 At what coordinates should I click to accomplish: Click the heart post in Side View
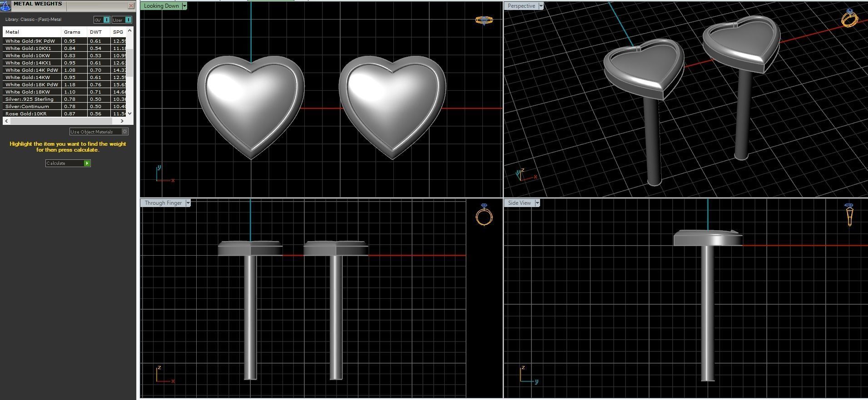pyautogui.click(x=708, y=313)
